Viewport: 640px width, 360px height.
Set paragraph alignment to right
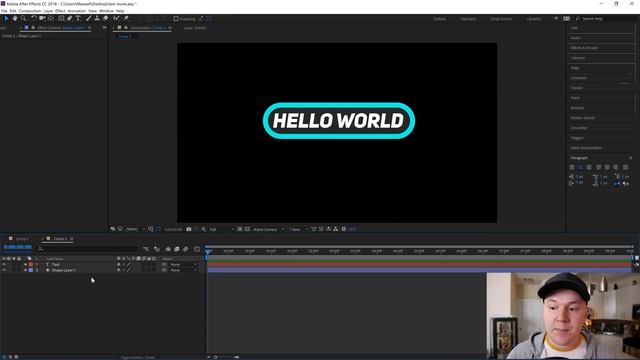point(589,167)
